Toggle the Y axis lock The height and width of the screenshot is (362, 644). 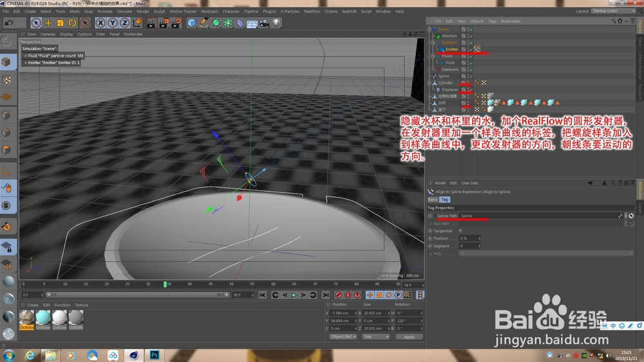112,23
